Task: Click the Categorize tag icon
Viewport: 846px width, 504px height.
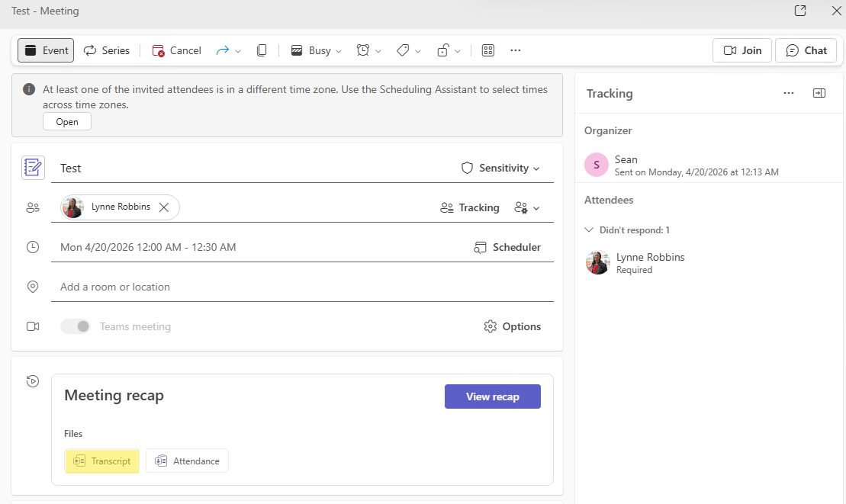Action: (x=403, y=50)
